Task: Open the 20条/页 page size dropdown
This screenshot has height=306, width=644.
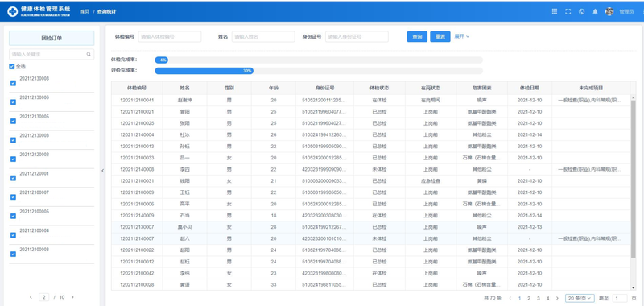Action: [580, 298]
